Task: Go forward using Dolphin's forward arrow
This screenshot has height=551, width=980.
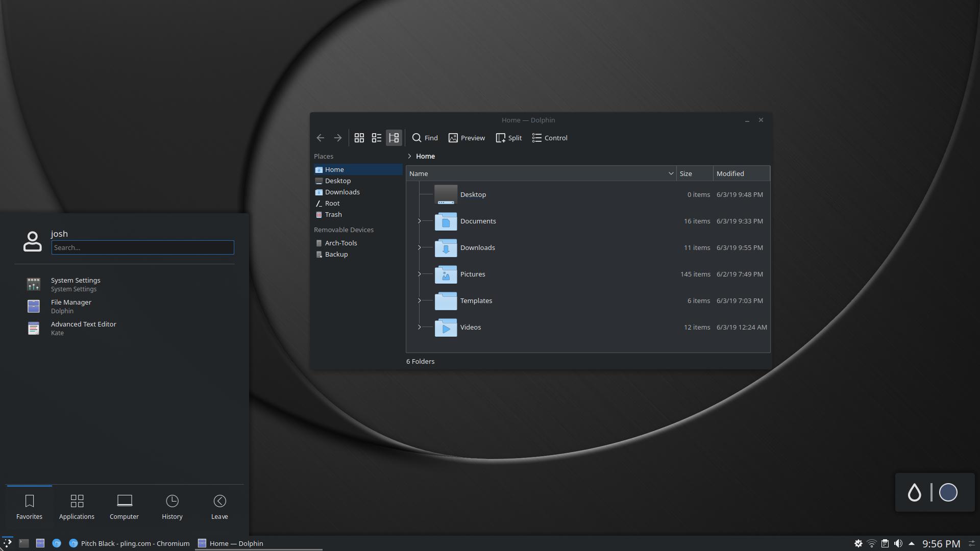Action: click(x=338, y=138)
